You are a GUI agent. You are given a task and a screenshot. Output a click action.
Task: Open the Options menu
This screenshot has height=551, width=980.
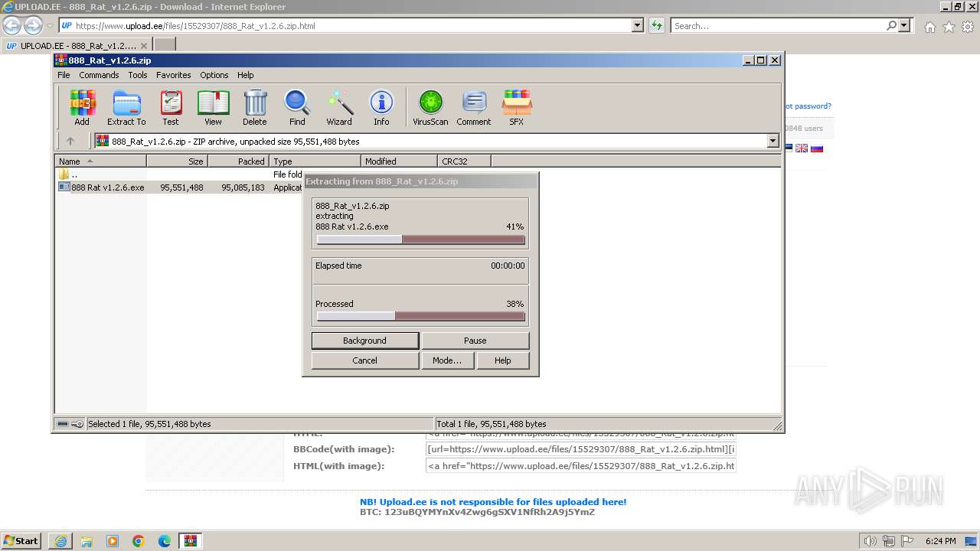point(214,75)
